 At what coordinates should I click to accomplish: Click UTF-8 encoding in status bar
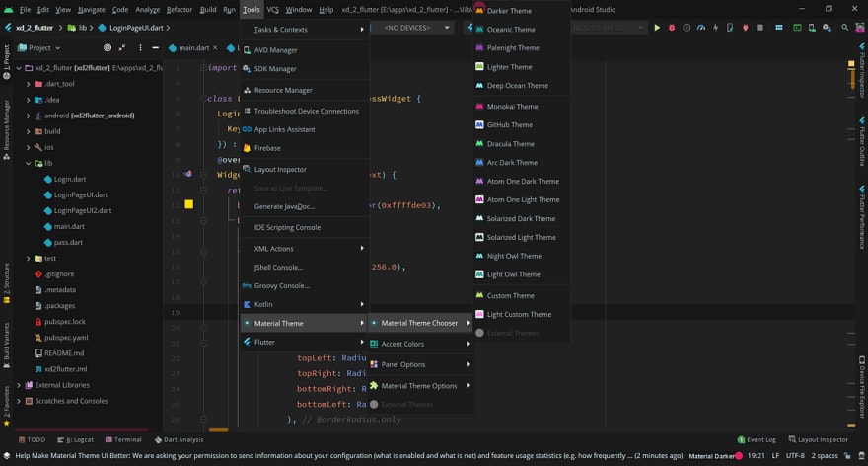(795, 456)
